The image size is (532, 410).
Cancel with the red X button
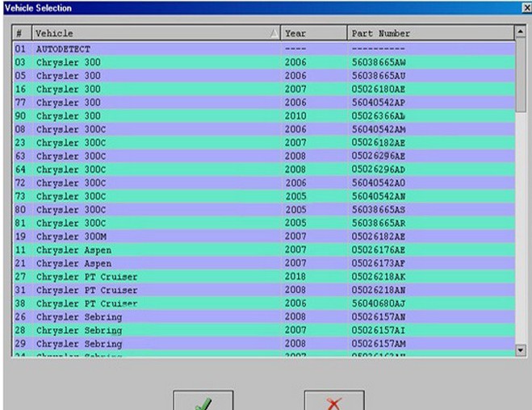[334, 400]
